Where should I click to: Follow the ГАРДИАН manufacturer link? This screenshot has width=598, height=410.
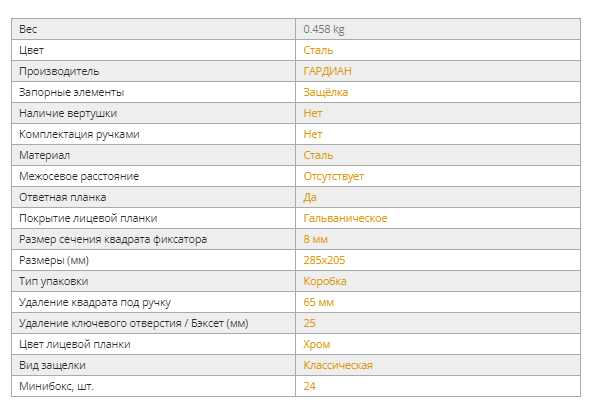click(327, 71)
